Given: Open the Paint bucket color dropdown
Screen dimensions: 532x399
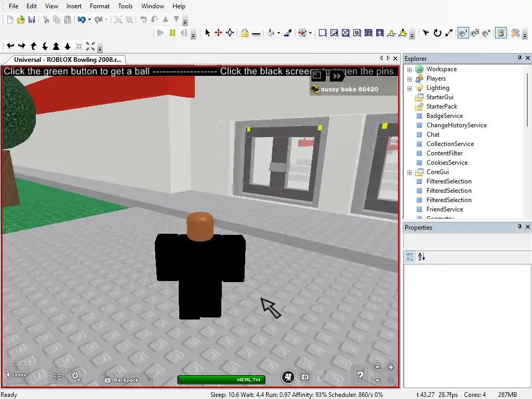Looking at the screenshot, I should coord(278,33).
